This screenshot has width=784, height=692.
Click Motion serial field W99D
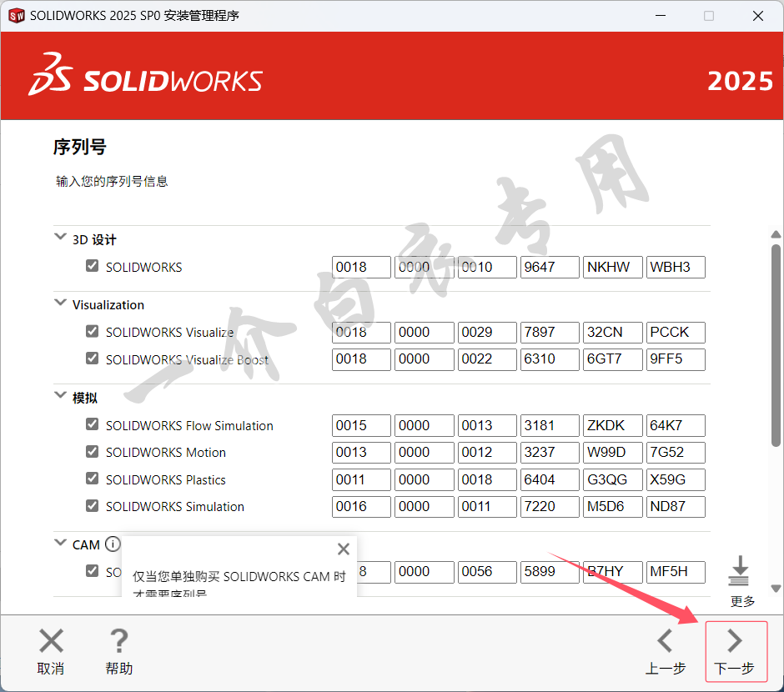[613, 453]
